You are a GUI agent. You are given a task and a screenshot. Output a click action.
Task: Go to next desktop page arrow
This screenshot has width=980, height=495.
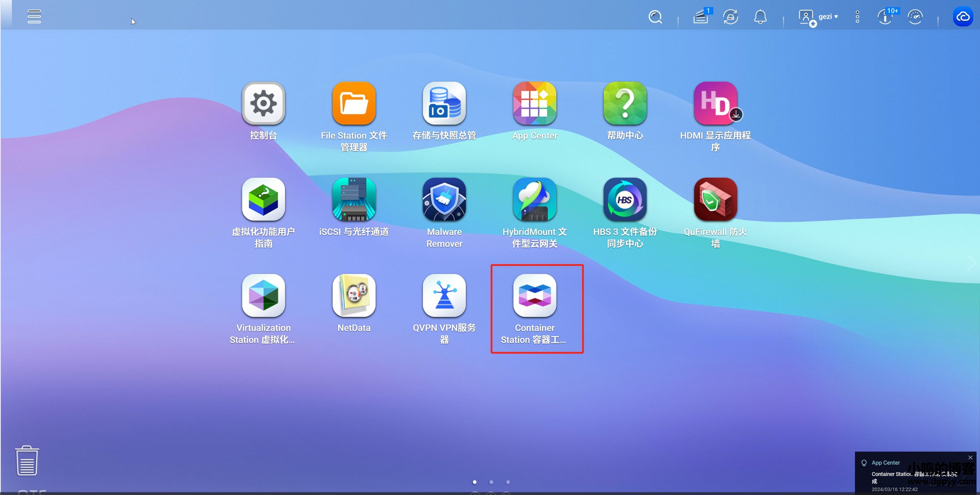click(x=971, y=263)
